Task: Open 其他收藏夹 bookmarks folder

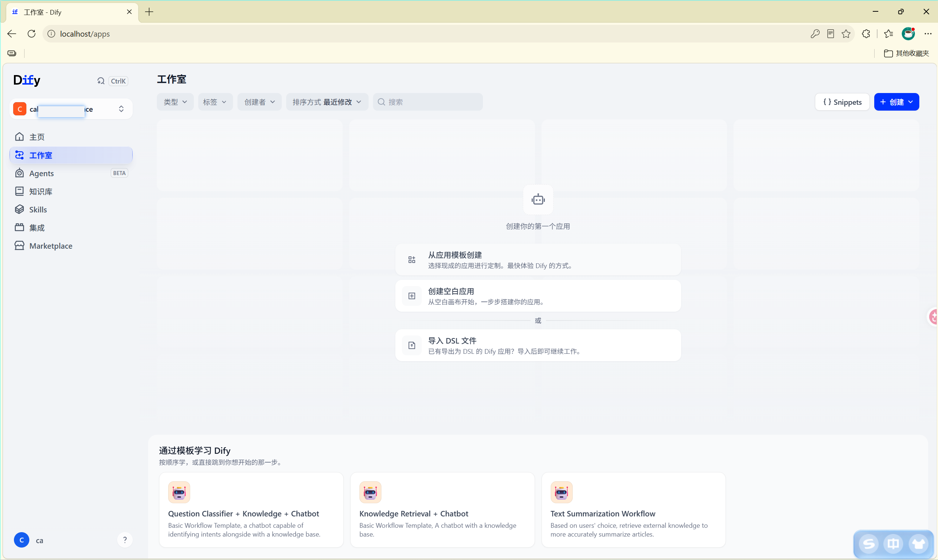Action: click(x=906, y=53)
